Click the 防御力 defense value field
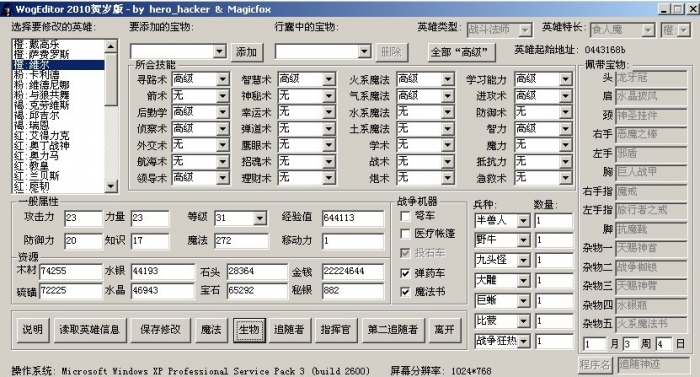Image resolution: width=700 pixels, height=377 pixels. 83,241
